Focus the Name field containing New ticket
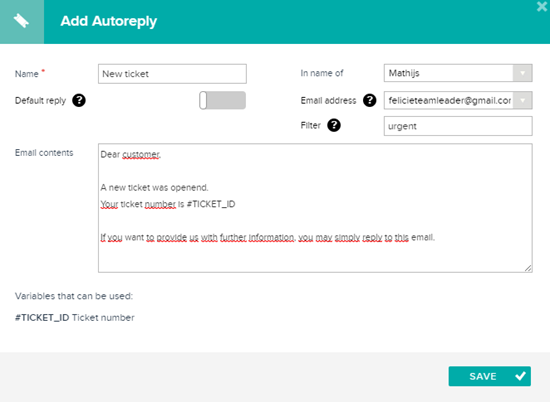Image resolution: width=550 pixels, height=402 pixels. [x=172, y=74]
